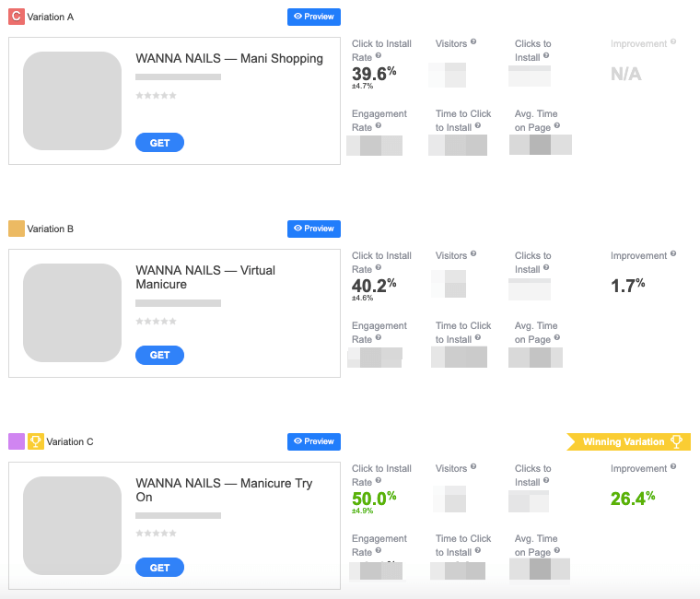Click the trophy icon beside Variation C
The image size is (700, 599).
coord(36,441)
